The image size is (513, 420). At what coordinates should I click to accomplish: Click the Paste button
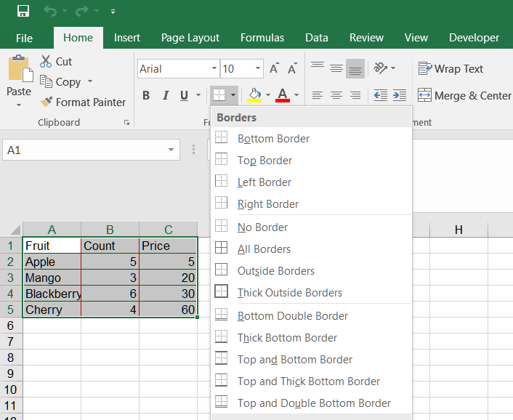pos(19,76)
